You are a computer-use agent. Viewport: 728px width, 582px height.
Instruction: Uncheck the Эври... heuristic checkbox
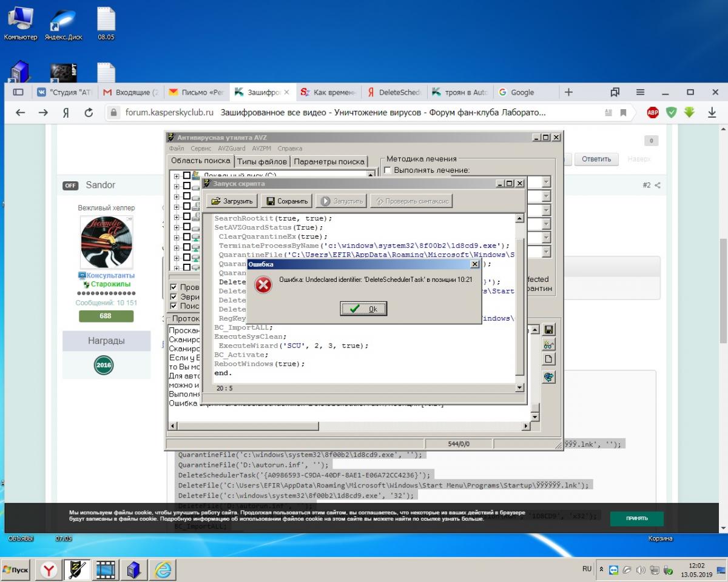point(174,297)
